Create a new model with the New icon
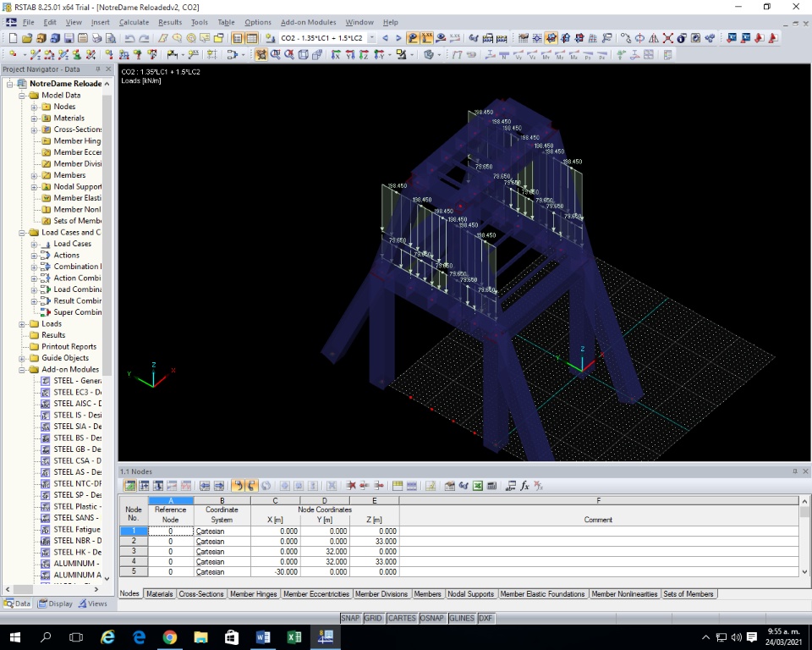 point(13,38)
